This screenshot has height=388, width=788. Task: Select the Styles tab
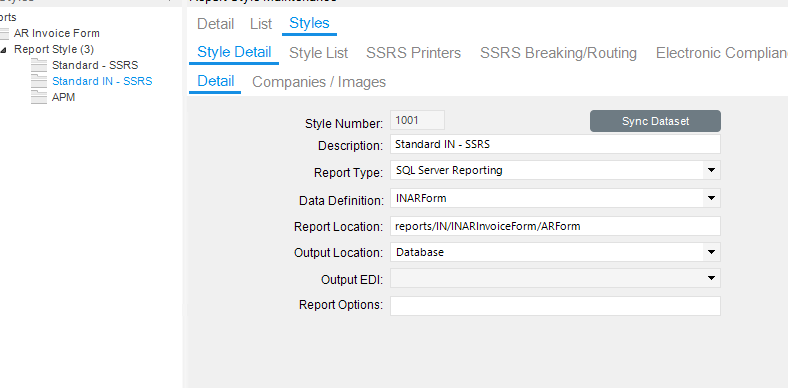point(309,23)
